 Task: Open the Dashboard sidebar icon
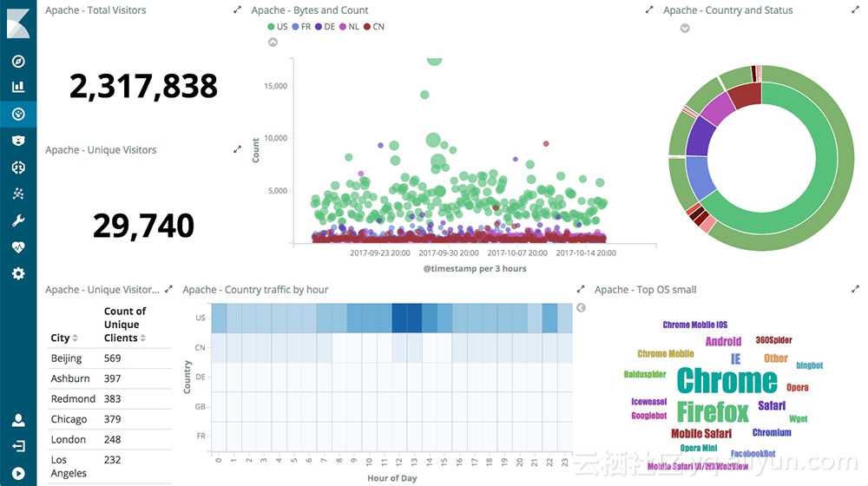(18, 114)
